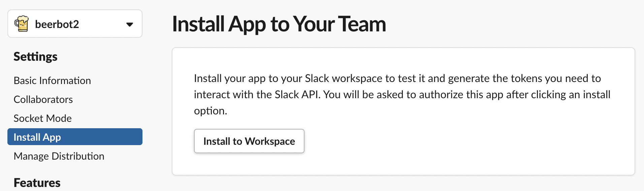Click the Install App to Your Team title
The image size is (644, 191).
(x=279, y=24)
